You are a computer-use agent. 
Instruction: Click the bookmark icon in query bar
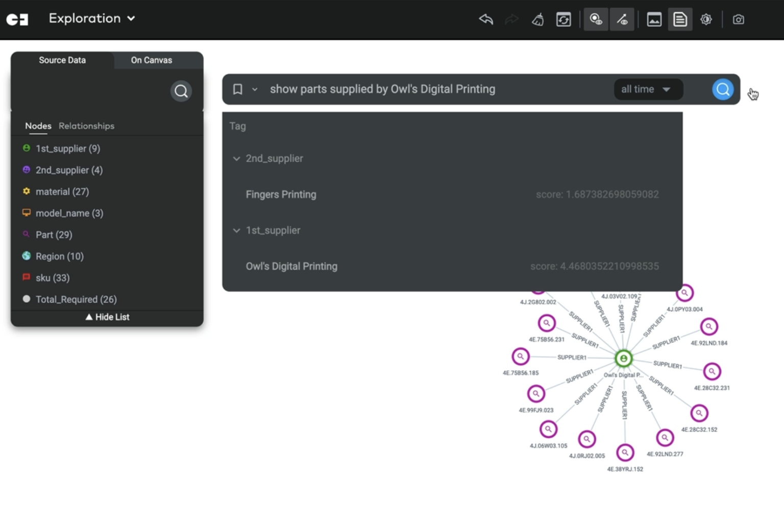(x=237, y=89)
